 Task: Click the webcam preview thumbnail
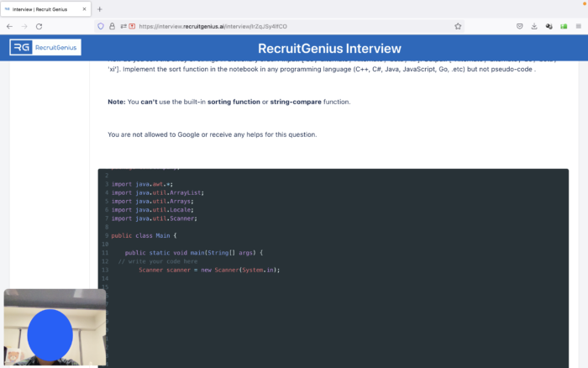(x=55, y=327)
